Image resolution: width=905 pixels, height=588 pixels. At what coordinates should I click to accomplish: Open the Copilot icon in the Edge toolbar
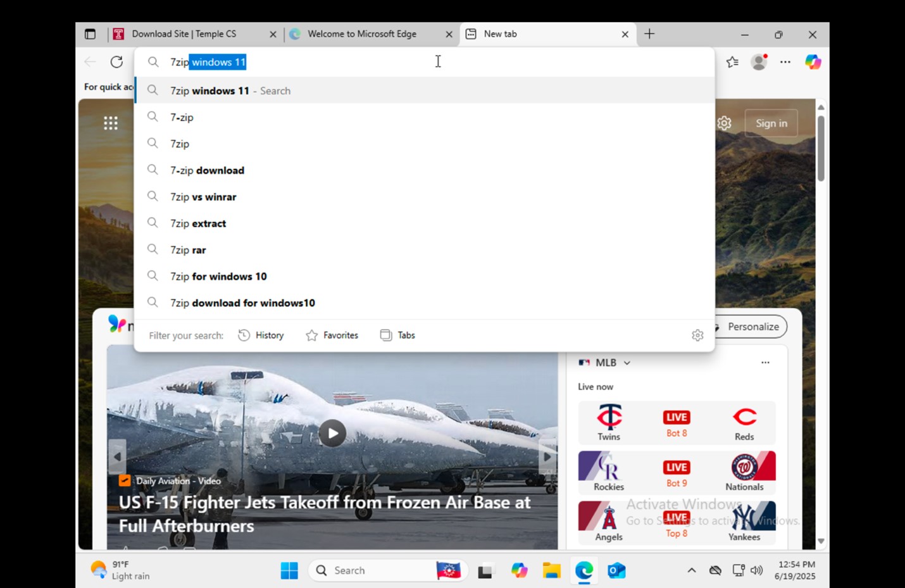tap(813, 62)
